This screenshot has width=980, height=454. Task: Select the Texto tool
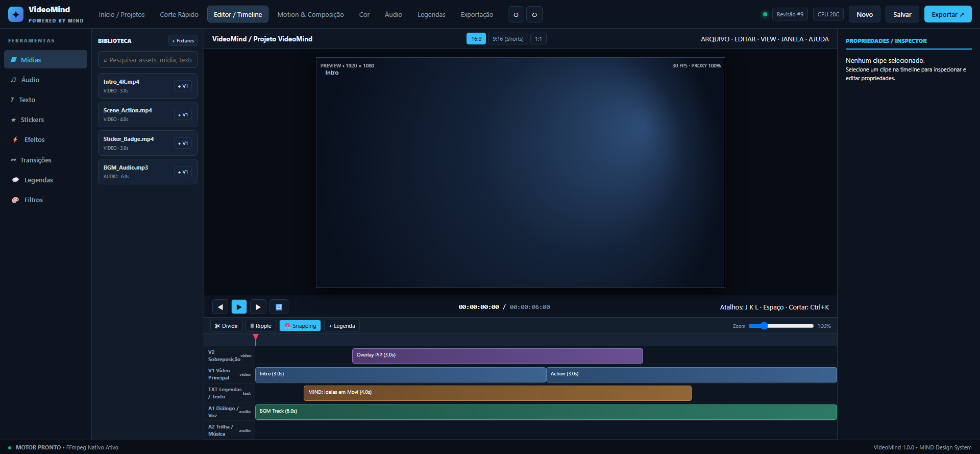pyautogui.click(x=45, y=100)
